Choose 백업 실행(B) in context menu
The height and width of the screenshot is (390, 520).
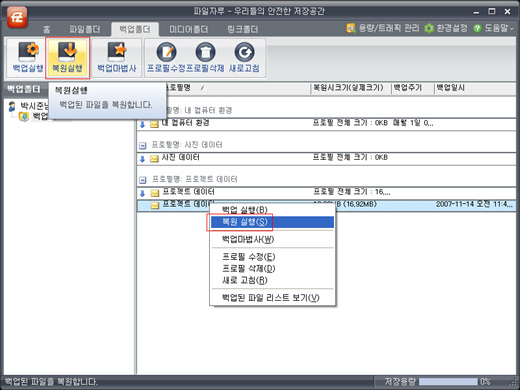tap(272, 210)
